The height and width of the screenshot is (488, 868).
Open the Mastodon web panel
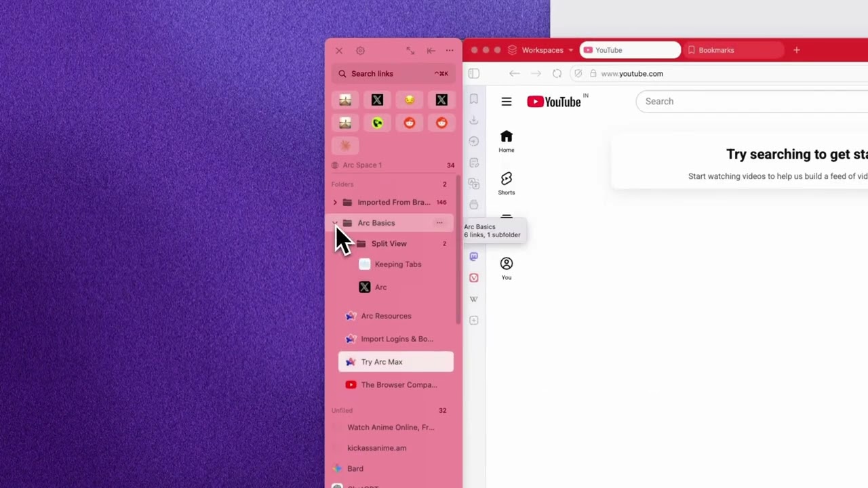click(x=474, y=256)
